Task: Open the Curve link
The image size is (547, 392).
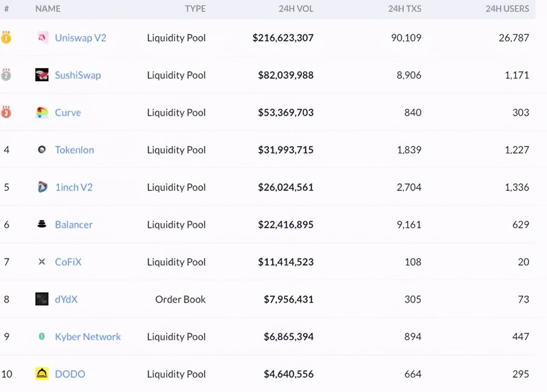Action: point(68,113)
